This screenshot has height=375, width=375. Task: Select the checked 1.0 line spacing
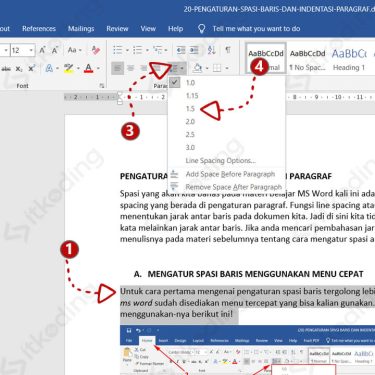click(x=227, y=83)
